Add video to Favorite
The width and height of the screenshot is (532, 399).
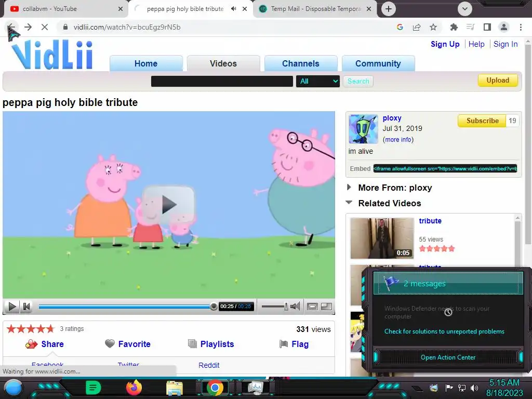pos(128,344)
